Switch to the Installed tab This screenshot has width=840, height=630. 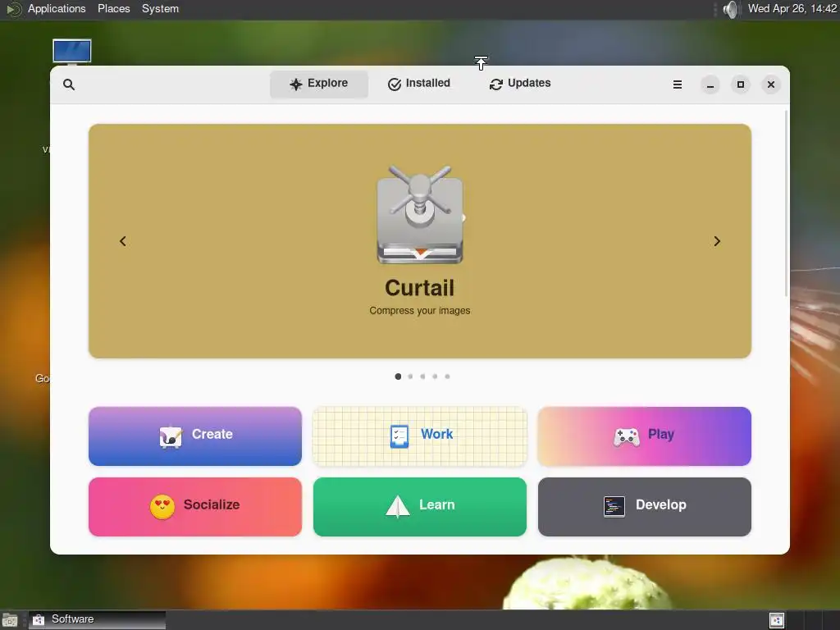419,84
